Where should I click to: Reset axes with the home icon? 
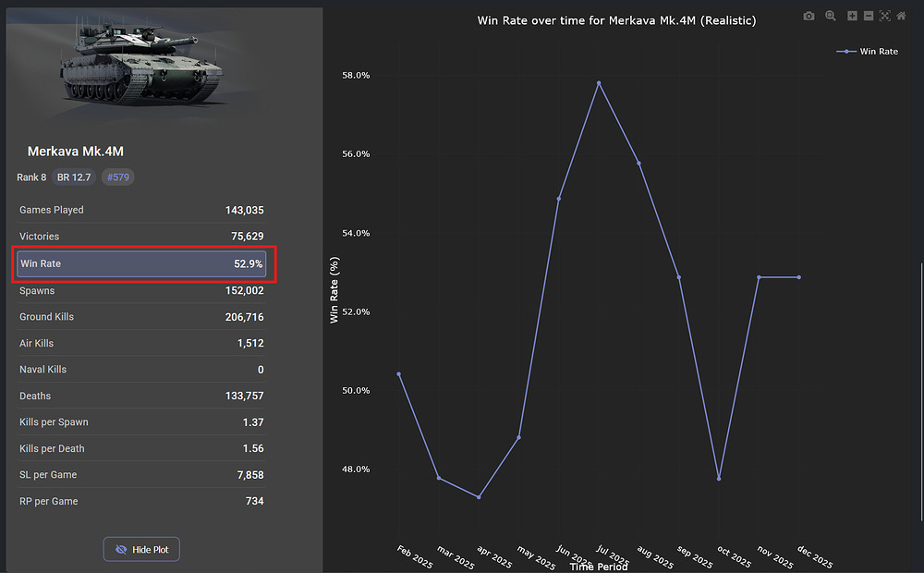[x=901, y=16]
